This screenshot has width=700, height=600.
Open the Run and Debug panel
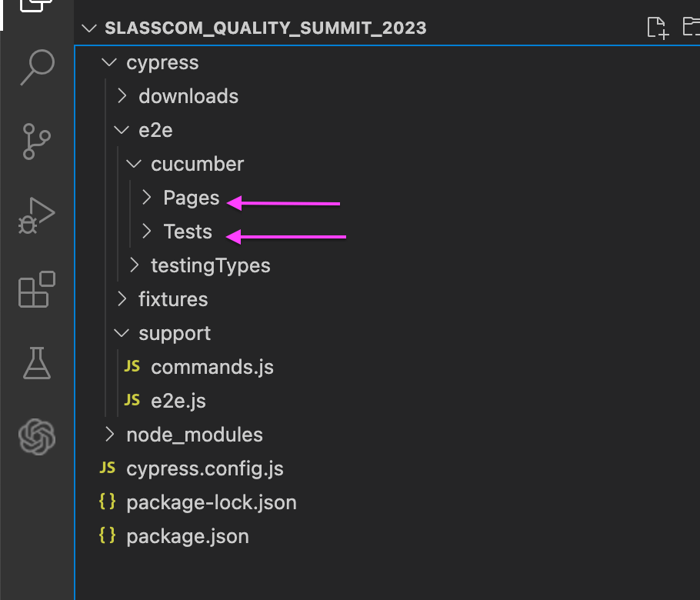(36, 215)
